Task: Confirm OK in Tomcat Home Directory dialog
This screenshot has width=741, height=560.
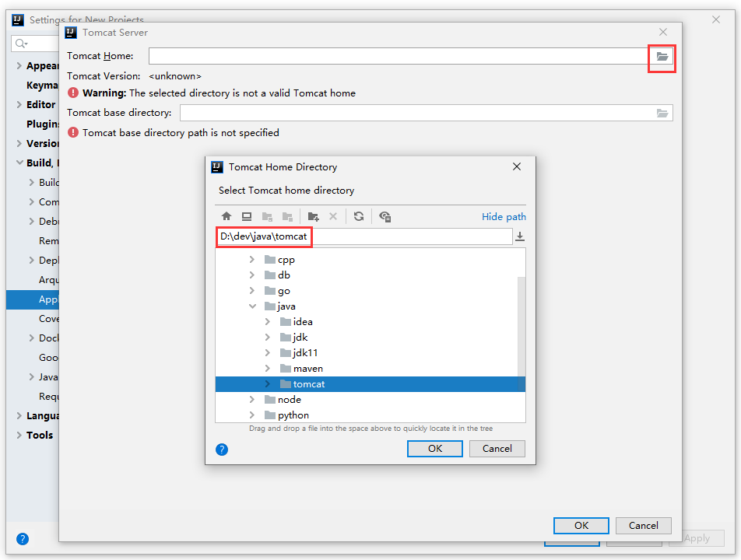Action: pos(435,449)
